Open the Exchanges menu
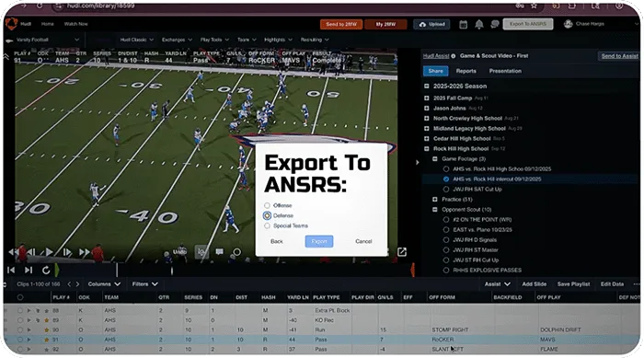The width and height of the screenshot is (644, 358). 177,40
